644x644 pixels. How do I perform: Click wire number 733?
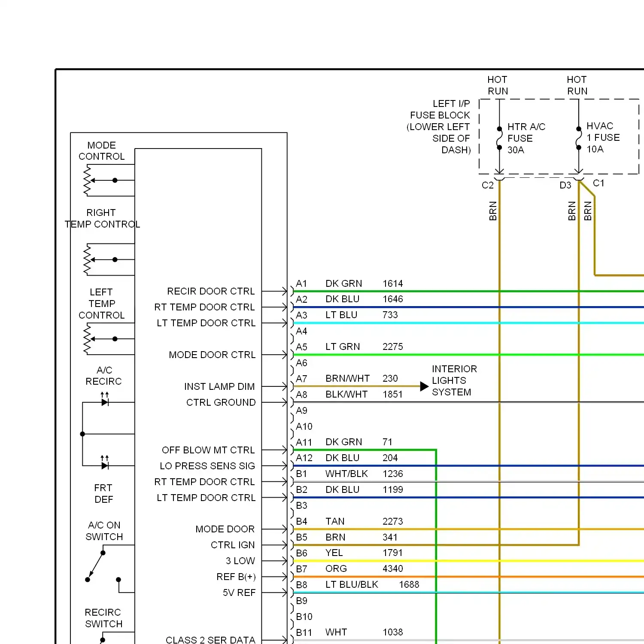click(390, 315)
